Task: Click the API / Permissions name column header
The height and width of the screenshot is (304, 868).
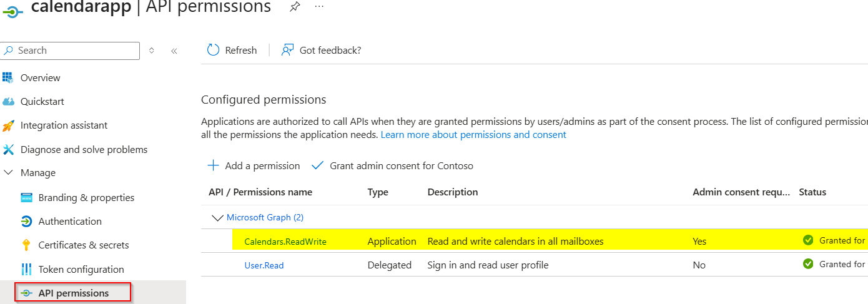Action: [x=260, y=192]
